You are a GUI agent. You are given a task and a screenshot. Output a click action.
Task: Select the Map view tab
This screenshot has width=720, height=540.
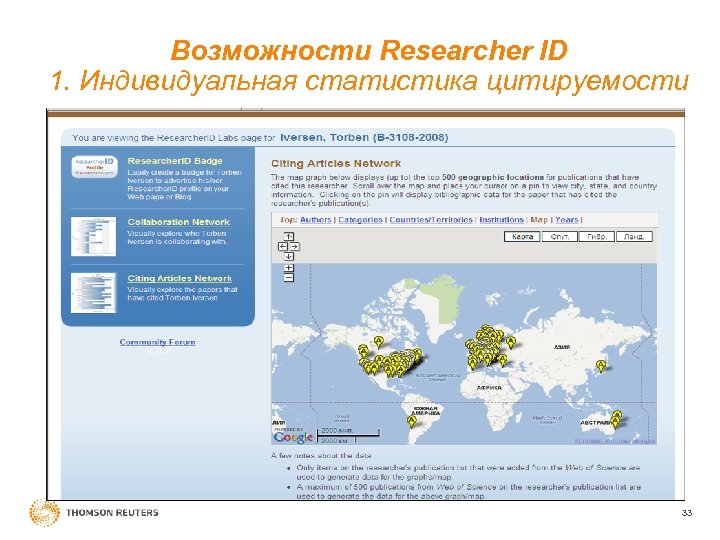pos(539,220)
